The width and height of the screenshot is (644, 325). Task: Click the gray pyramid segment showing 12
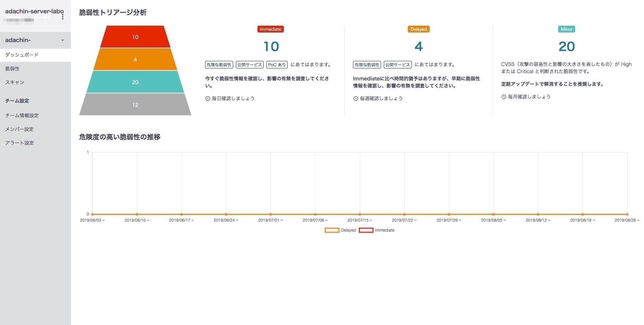135,105
